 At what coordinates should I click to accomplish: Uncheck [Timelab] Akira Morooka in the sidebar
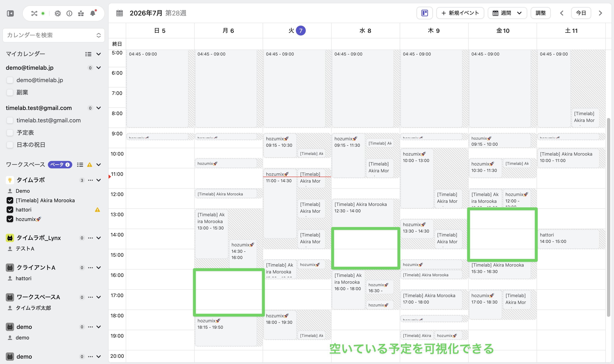point(10,200)
